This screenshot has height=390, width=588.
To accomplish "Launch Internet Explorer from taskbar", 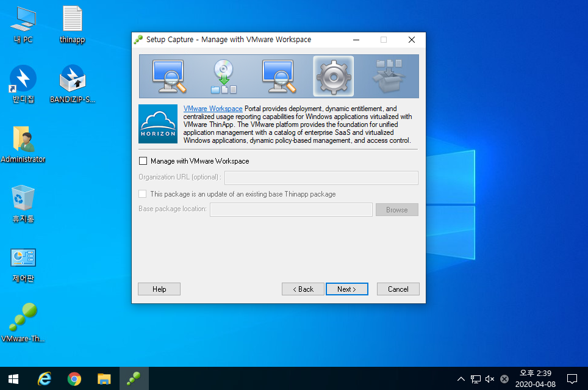I will pos(45,379).
